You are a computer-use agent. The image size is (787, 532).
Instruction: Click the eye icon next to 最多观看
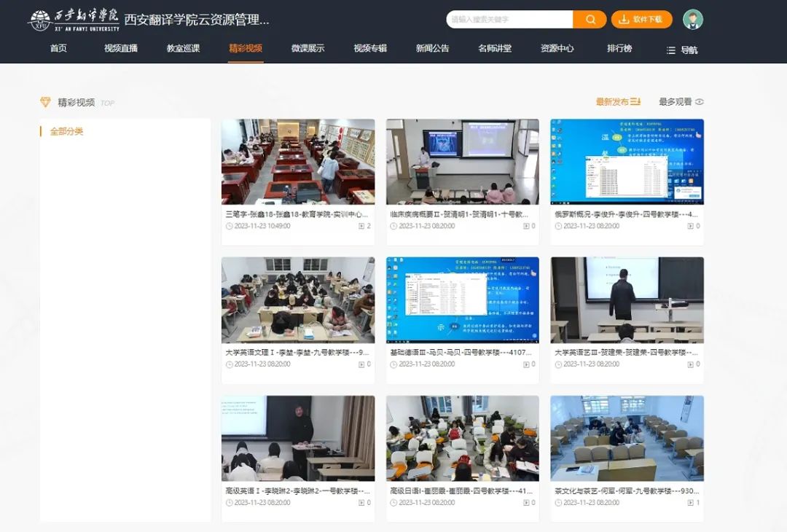(x=700, y=102)
